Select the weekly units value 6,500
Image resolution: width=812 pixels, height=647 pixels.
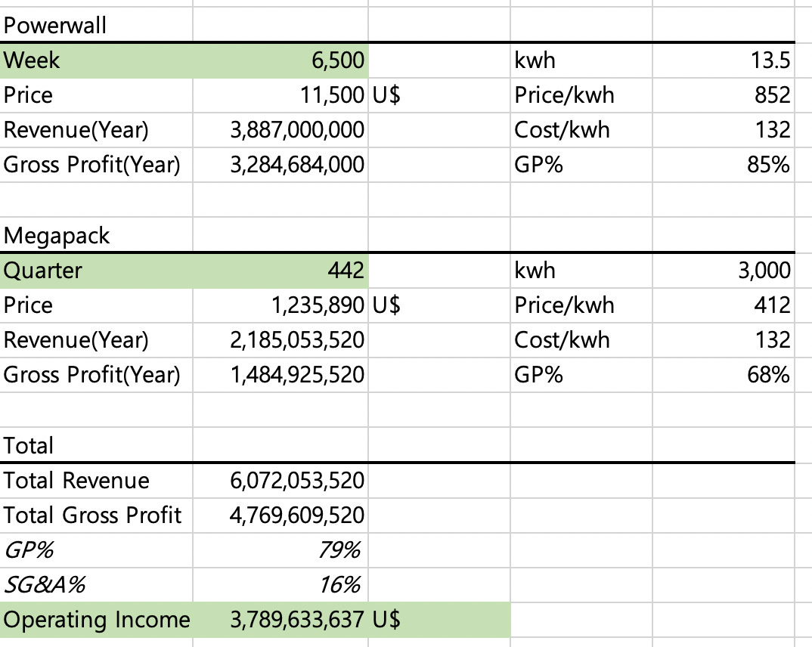tap(280, 60)
